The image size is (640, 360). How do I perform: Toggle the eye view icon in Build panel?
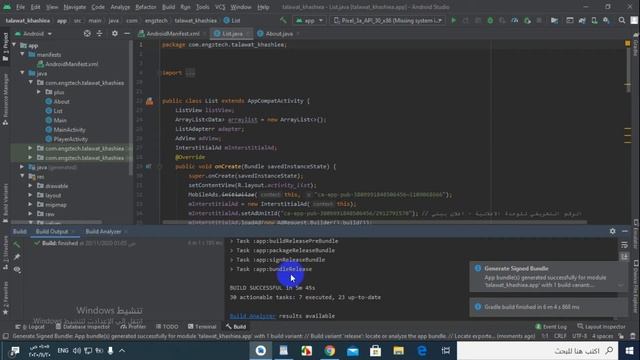tap(17, 269)
